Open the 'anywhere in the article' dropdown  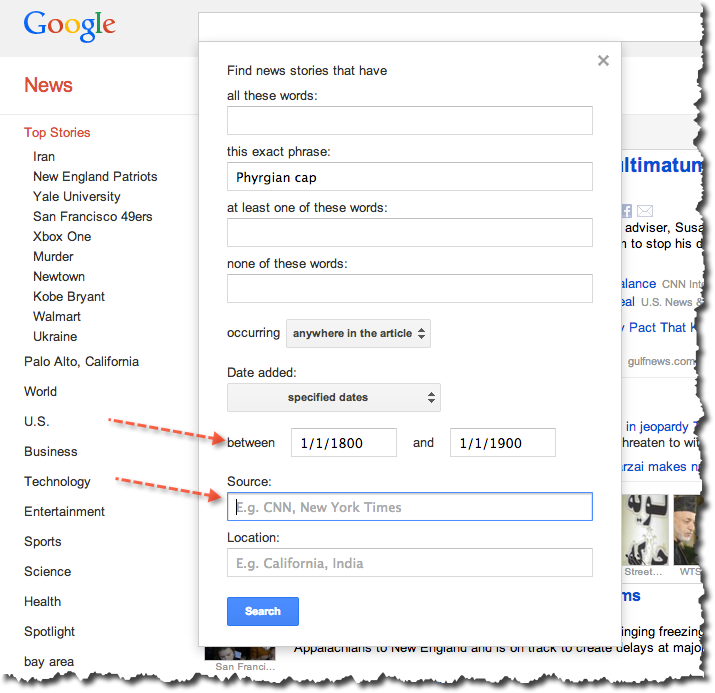358,333
